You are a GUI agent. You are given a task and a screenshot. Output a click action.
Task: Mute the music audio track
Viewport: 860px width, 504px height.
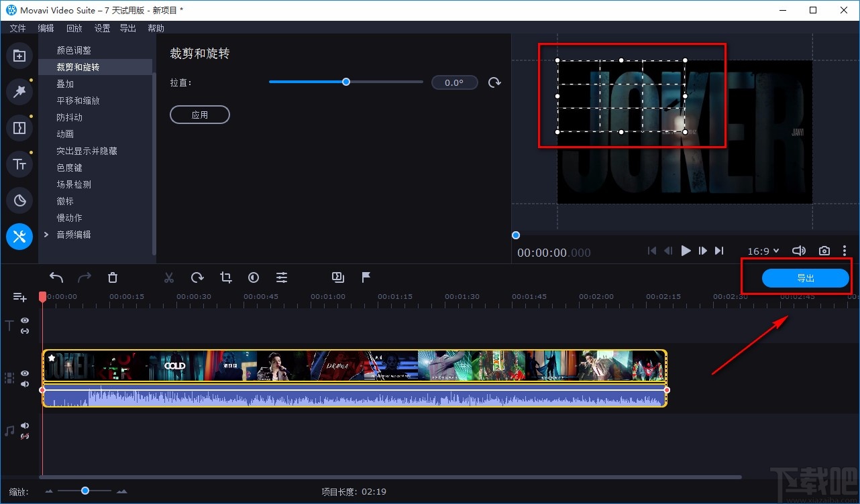pos(25,426)
